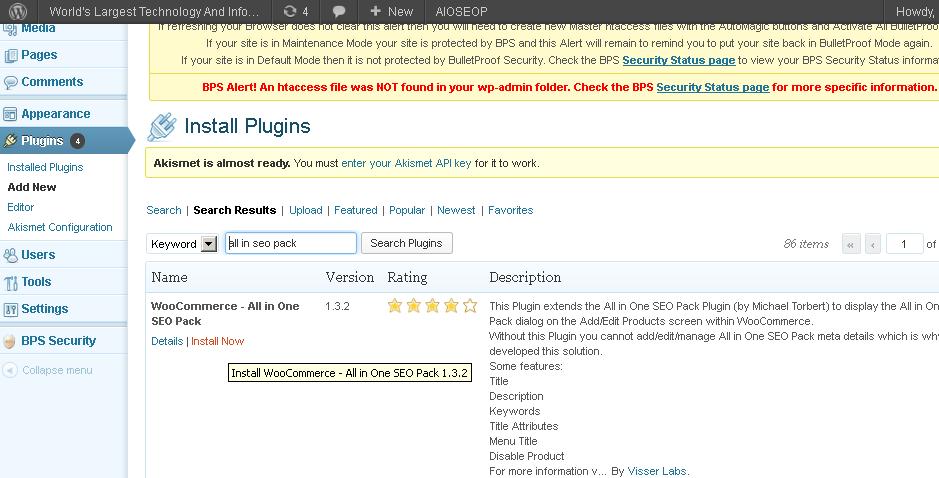Image resolution: width=939 pixels, height=478 pixels.
Task: Click the first rating star of WooCommerce plugin
Action: 394,306
